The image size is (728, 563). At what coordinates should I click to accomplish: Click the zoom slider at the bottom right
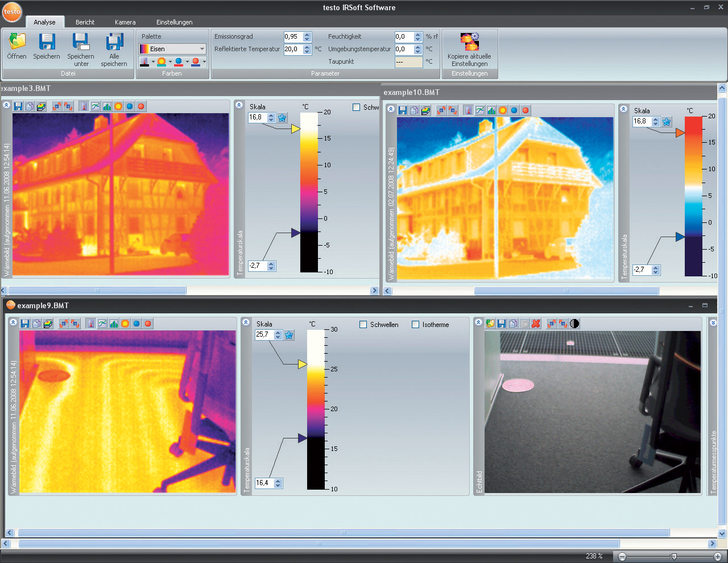[673, 557]
